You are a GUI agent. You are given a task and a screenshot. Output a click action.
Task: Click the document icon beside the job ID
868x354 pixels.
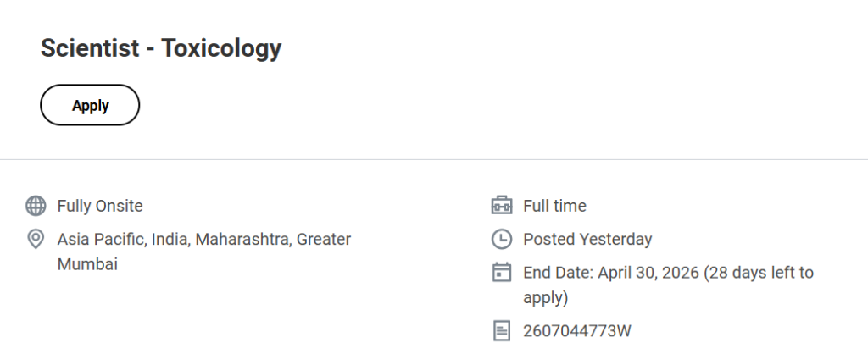pos(502,330)
